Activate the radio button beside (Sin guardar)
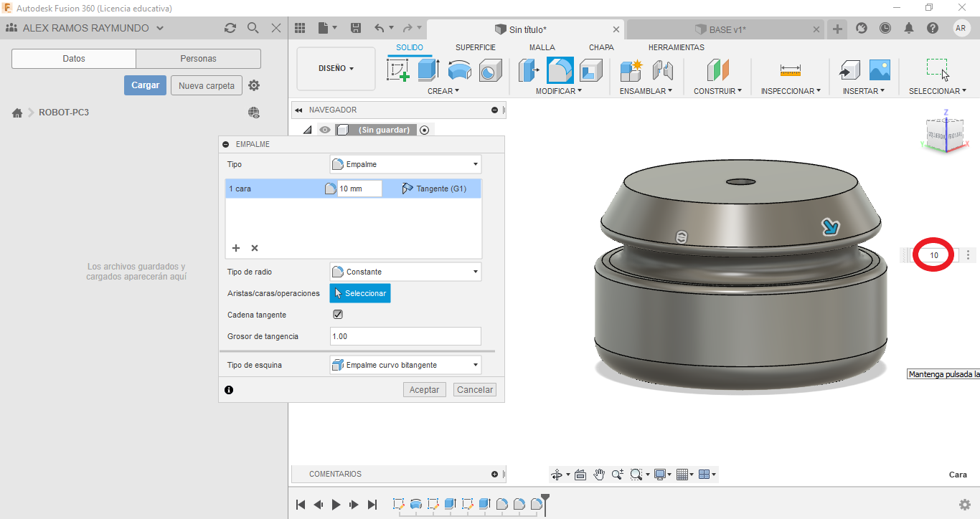Screen dimensions: 980x519 click(425, 130)
